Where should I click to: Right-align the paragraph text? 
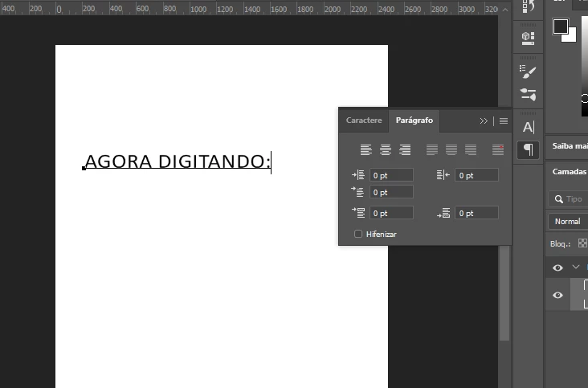405,149
